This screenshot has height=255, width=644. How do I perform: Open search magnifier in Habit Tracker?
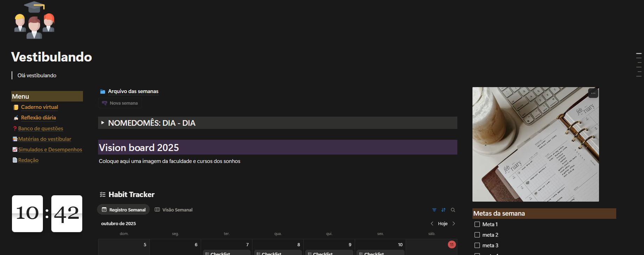point(453,210)
